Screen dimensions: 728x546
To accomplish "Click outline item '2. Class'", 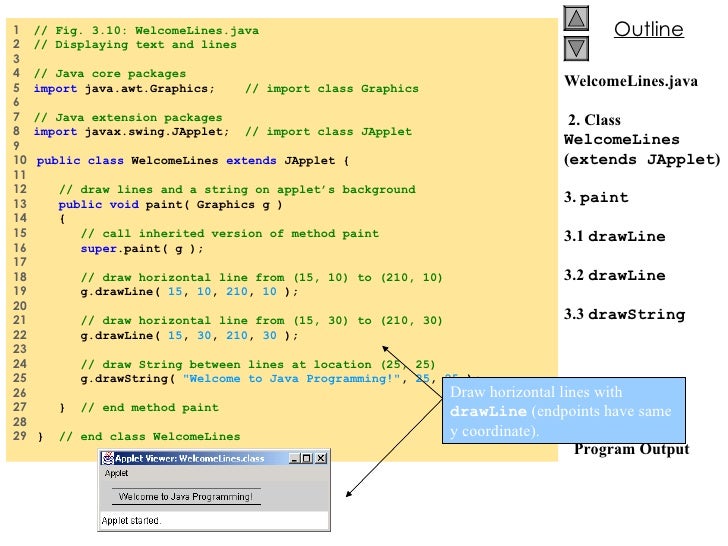I will click(x=594, y=120).
